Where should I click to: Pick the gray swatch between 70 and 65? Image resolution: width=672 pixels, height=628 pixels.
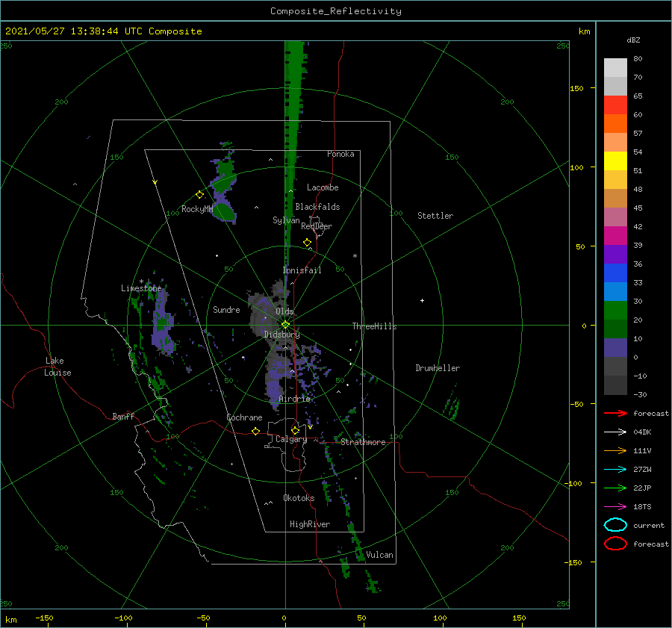pos(615,86)
